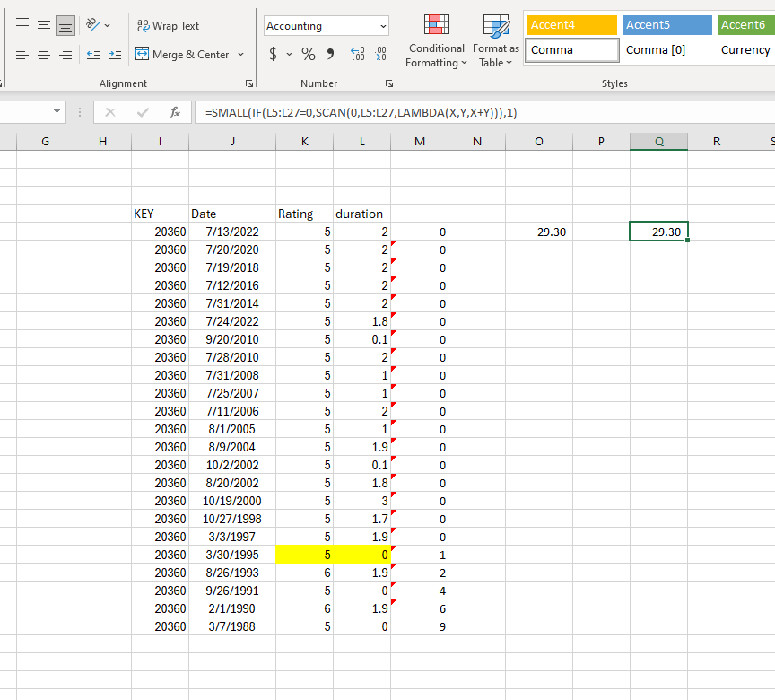Open Number format dialog launcher

pos(389,83)
